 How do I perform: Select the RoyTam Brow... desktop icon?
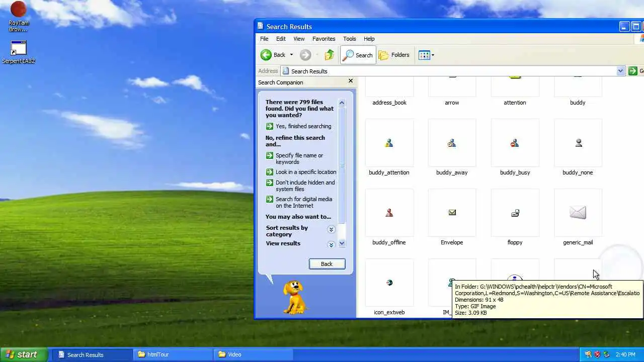pyautogui.click(x=19, y=17)
